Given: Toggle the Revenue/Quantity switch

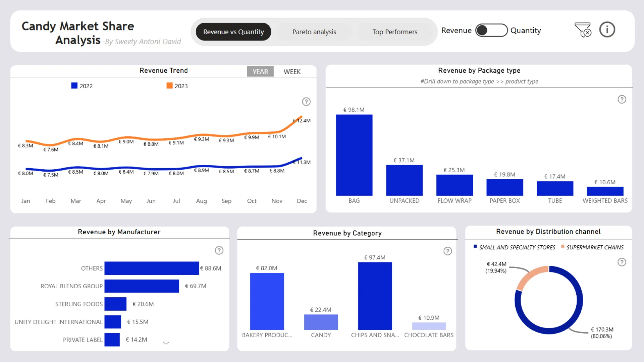Looking at the screenshot, I should click(491, 31).
